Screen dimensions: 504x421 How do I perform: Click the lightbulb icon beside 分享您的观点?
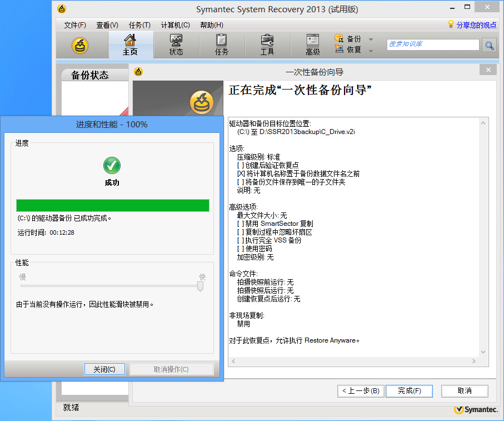(451, 24)
